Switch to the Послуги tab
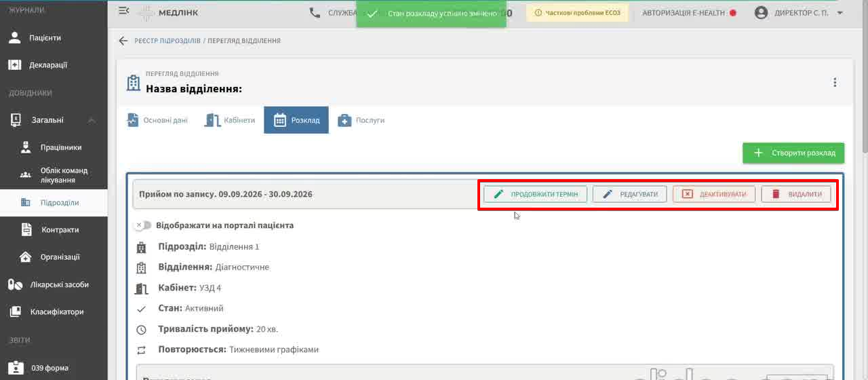This screenshot has width=868, height=380. coord(361,120)
